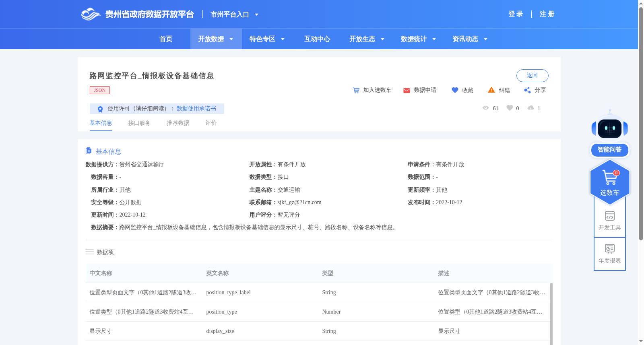This screenshot has width=644, height=345.
Task: Click the 基本信息 section document icon
Action: 89,151
